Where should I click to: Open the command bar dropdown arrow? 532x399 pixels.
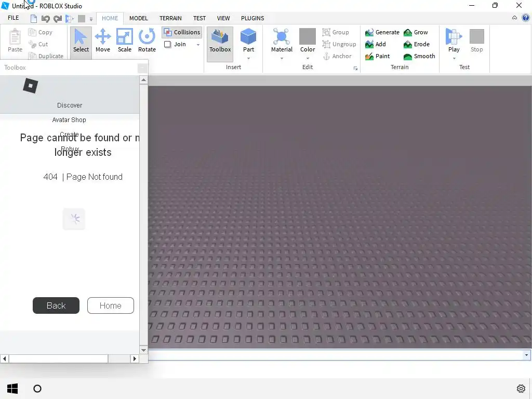pyautogui.click(x=526, y=355)
